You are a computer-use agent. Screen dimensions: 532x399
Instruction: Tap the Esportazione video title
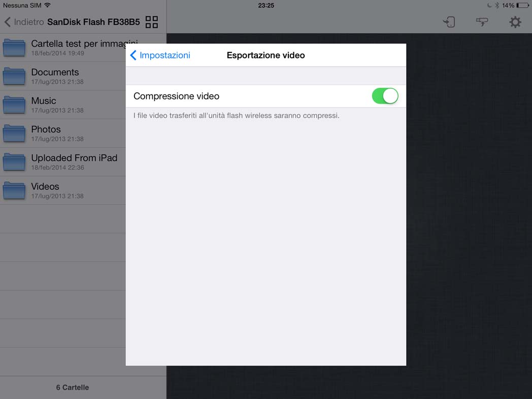(x=265, y=55)
